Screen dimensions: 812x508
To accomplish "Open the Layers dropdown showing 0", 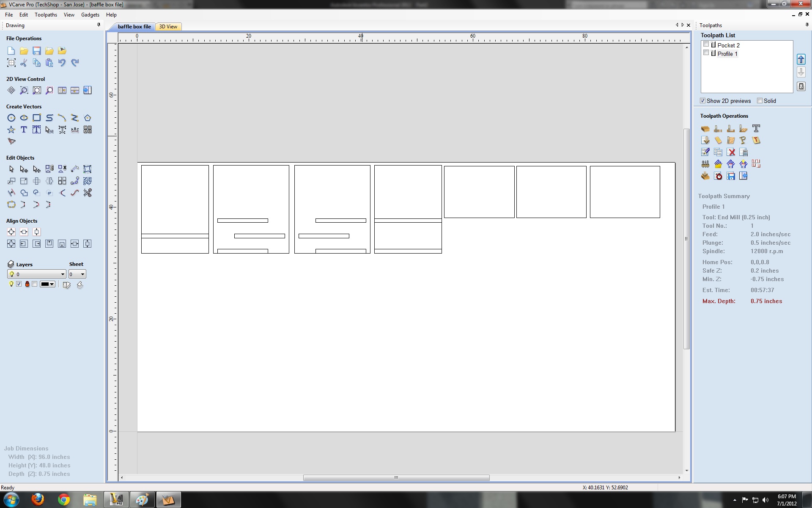I will pos(37,274).
